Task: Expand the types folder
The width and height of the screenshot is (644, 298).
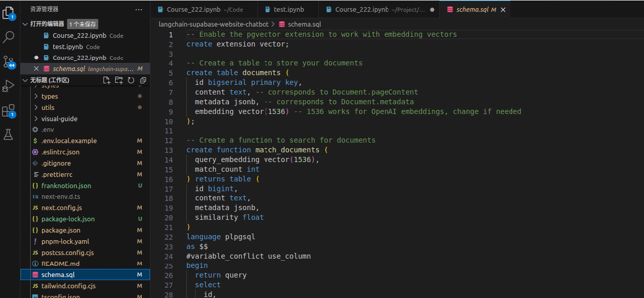Action: 50,96
